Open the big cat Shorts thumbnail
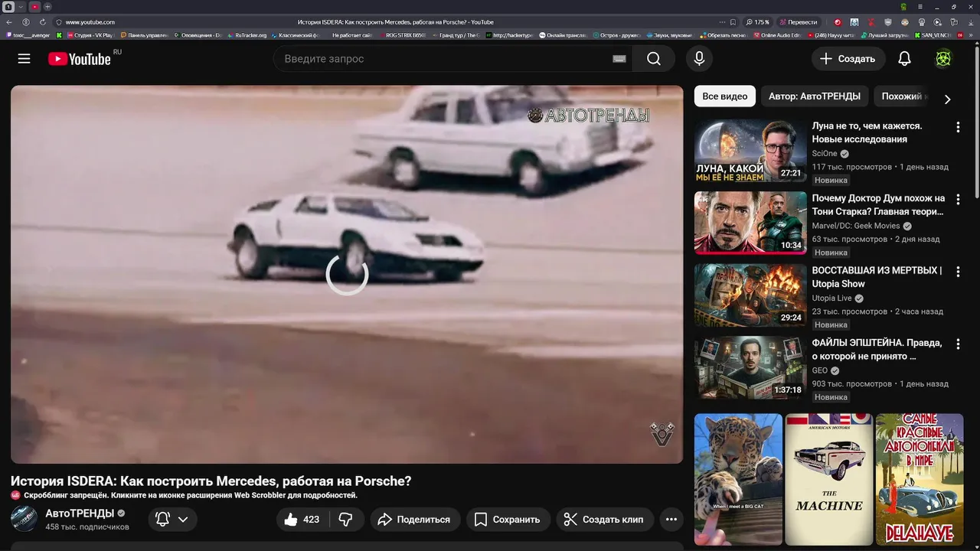980x551 pixels. [738, 479]
